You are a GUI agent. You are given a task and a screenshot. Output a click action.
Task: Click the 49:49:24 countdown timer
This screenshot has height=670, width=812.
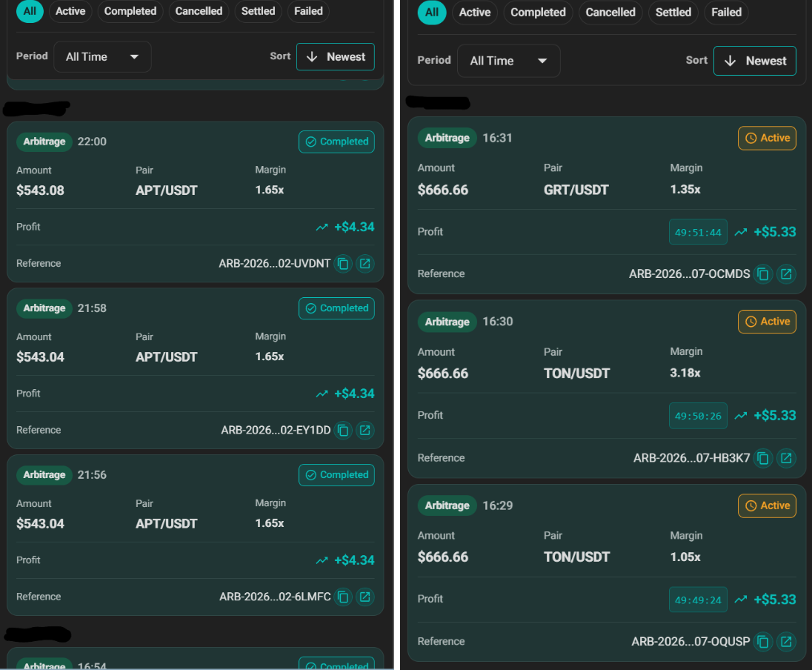click(698, 600)
